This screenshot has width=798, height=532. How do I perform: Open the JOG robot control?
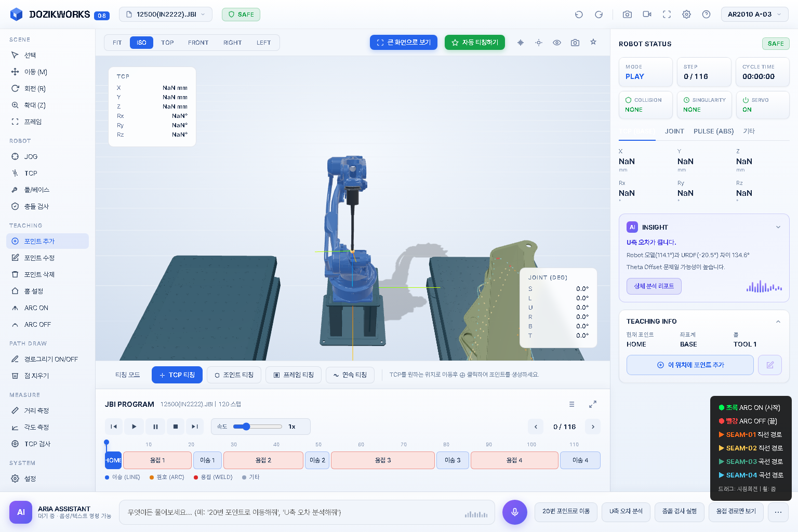click(47, 156)
